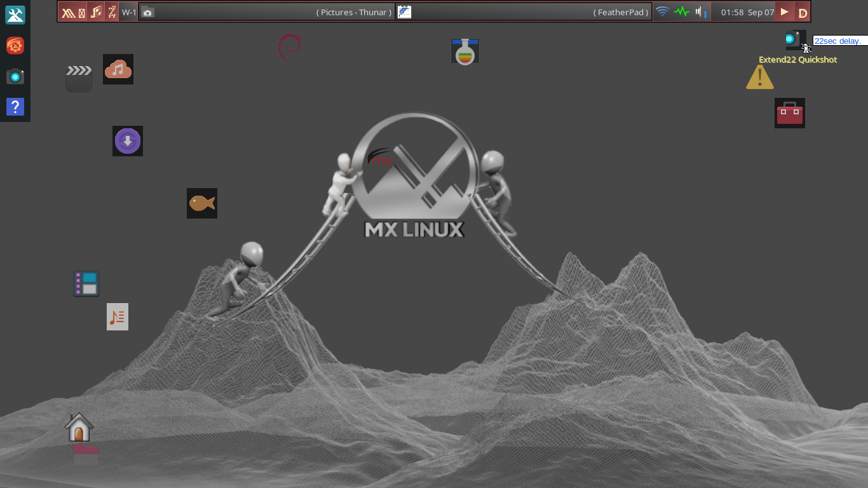Click the D icon at panel's right end
The image size is (868, 488).
[x=803, y=12]
